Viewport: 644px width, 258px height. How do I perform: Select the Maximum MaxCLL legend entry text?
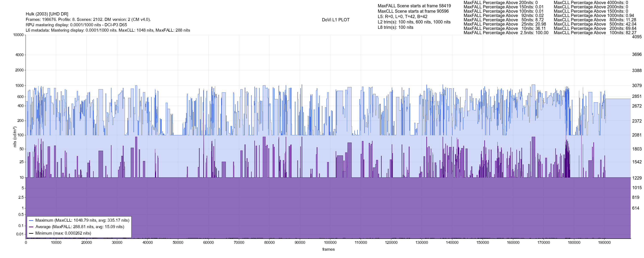pyautogui.click(x=82, y=220)
